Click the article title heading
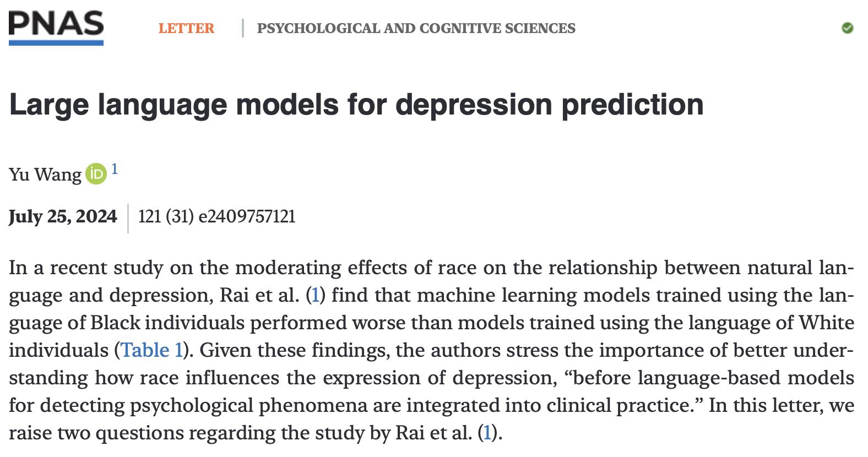Image resolution: width=868 pixels, height=457 pixels. pos(356,104)
